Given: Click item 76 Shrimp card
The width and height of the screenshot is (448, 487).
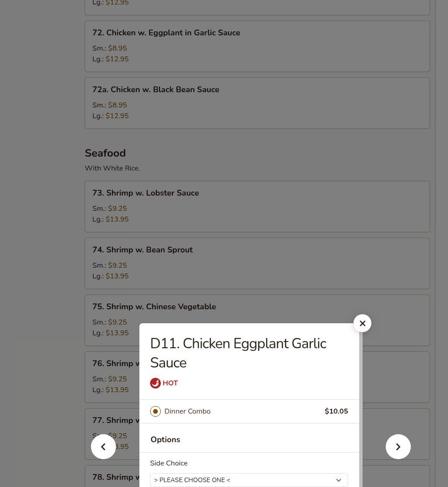Looking at the screenshot, I should pyautogui.click(x=112, y=377).
